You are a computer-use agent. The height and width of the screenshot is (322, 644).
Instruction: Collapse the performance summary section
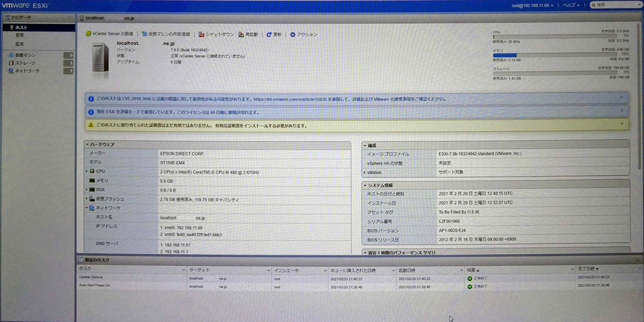tap(365, 253)
